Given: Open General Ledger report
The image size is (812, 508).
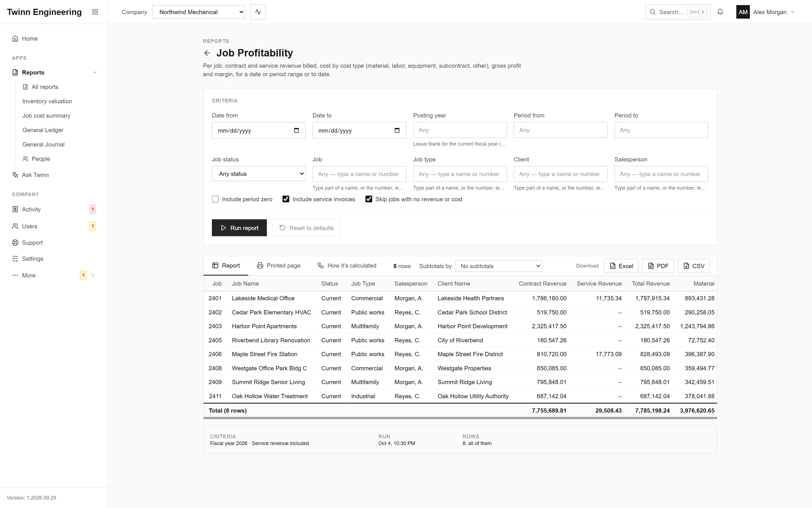Looking at the screenshot, I should click(43, 130).
